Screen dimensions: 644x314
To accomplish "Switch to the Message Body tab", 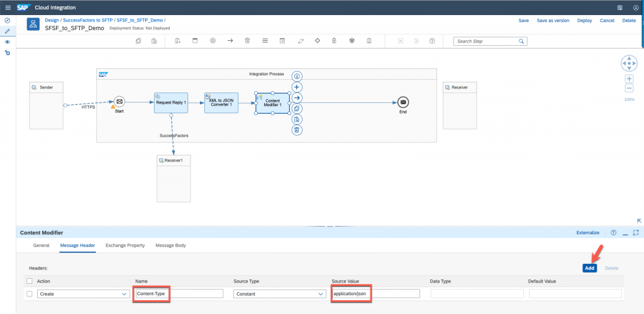I will point(170,246).
